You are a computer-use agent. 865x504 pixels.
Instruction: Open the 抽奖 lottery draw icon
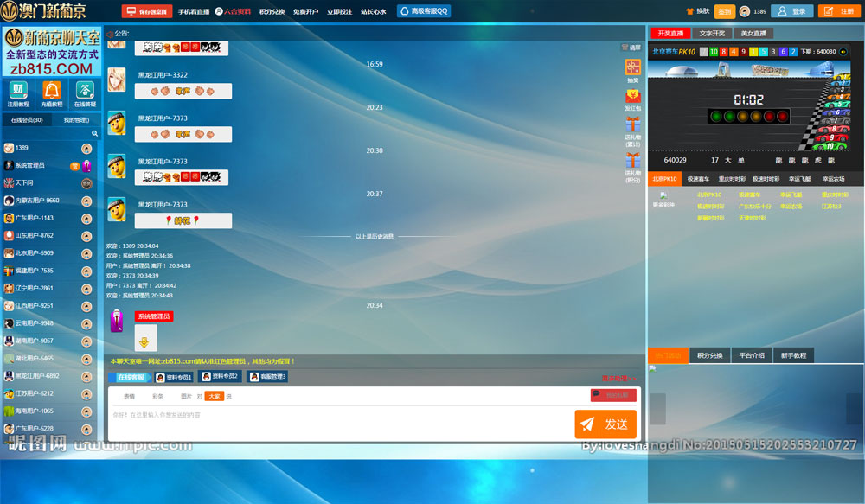(632, 67)
